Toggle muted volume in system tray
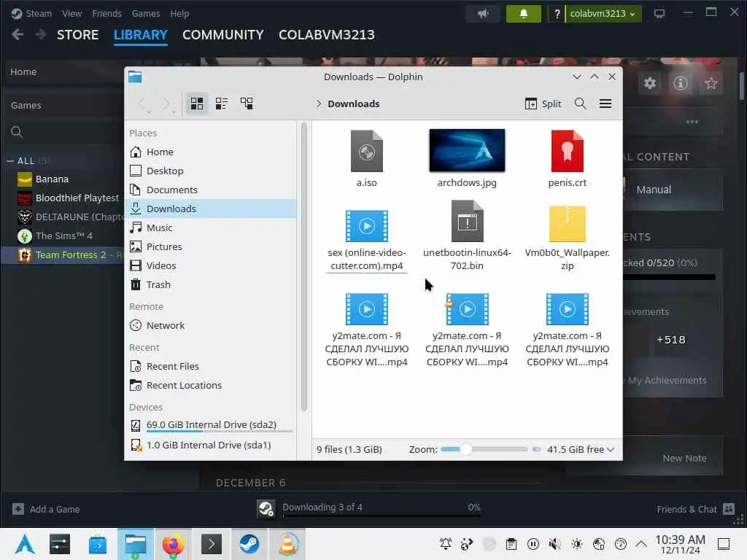 pos(554,544)
